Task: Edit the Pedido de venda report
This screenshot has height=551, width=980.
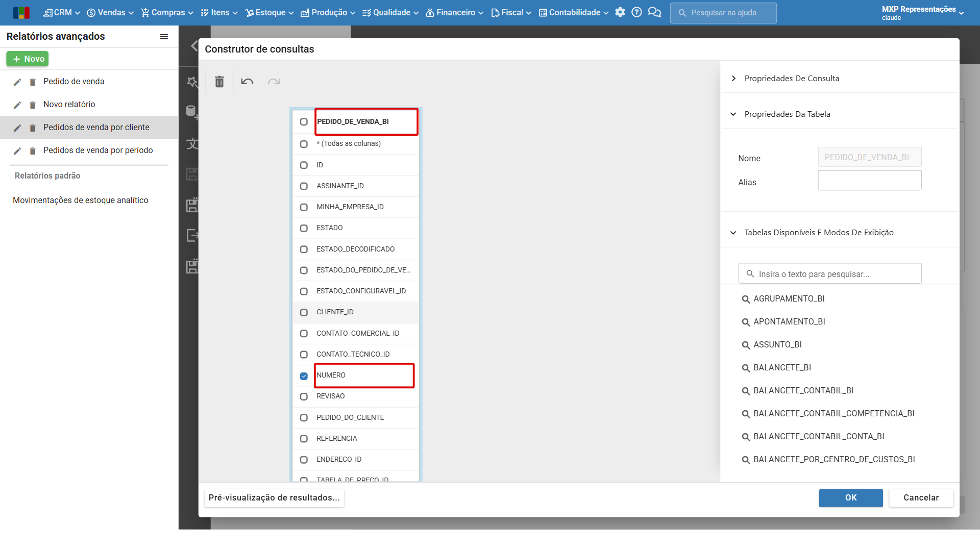Action: point(17,82)
